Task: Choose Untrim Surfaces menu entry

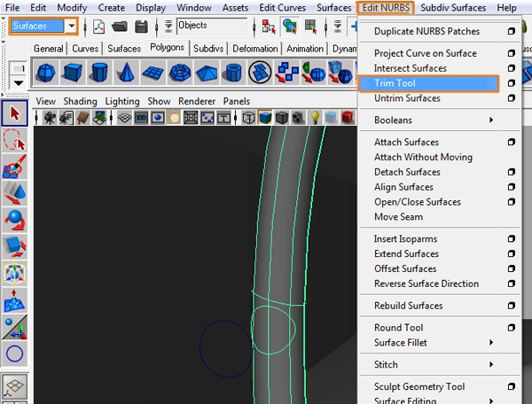Action: point(407,98)
